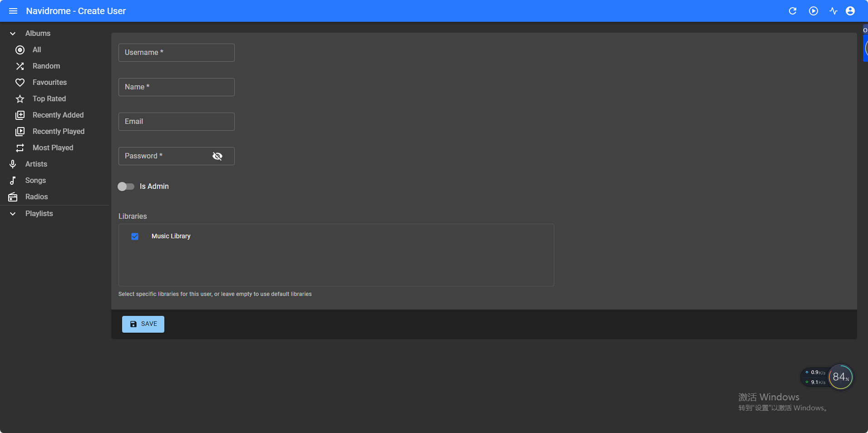The height and width of the screenshot is (433, 868).
Task: Click the Music Library label text
Action: [171, 236]
